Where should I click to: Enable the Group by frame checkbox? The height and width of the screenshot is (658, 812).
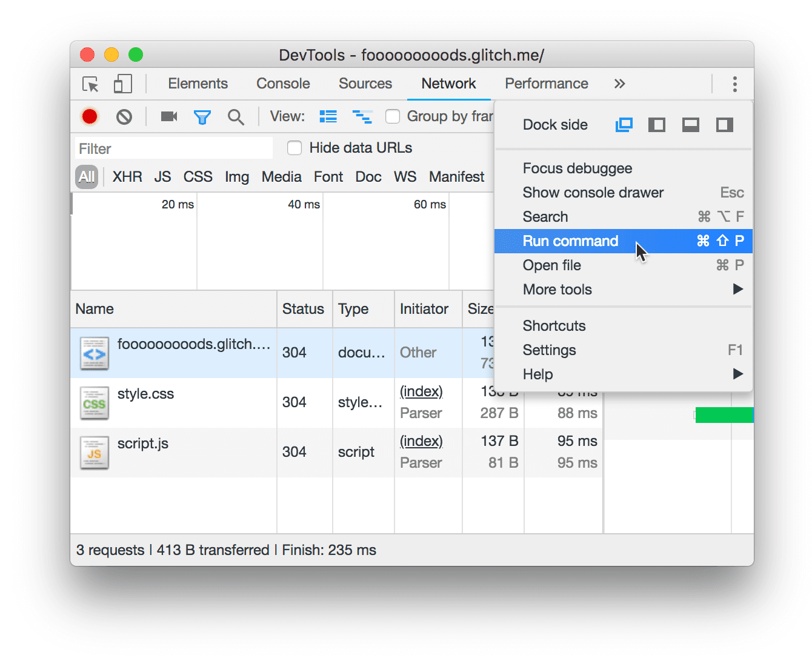pos(393,116)
